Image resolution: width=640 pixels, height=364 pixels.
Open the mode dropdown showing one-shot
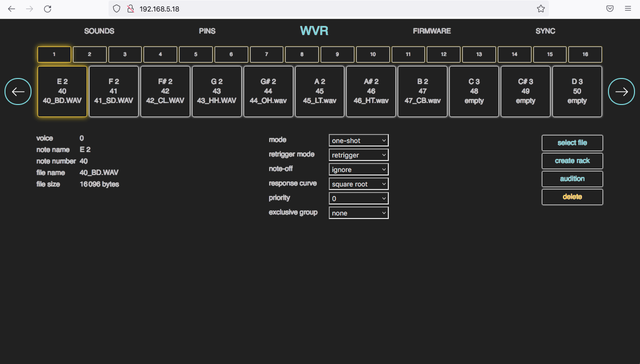(359, 140)
